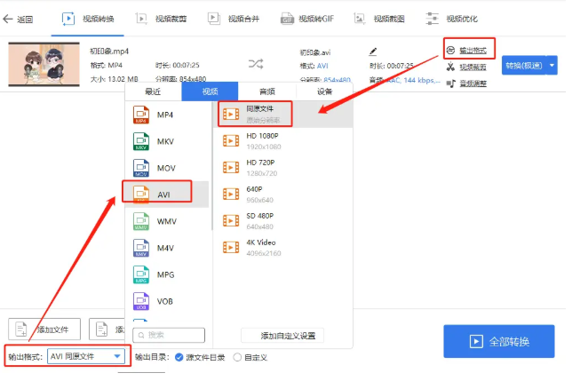Select the M4V format icon

coord(141,248)
